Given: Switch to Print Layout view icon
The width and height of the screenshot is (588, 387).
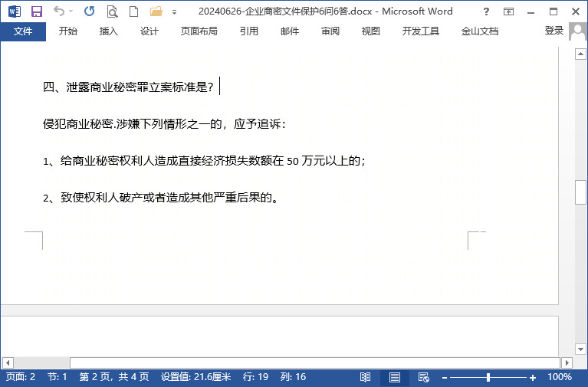Looking at the screenshot, I should [395, 377].
